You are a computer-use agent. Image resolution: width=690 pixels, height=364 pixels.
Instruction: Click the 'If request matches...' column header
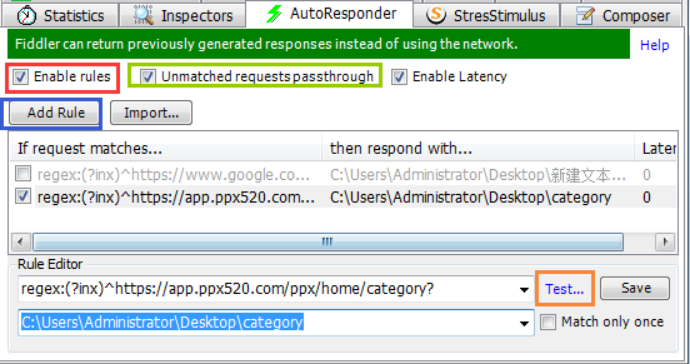tap(165, 148)
